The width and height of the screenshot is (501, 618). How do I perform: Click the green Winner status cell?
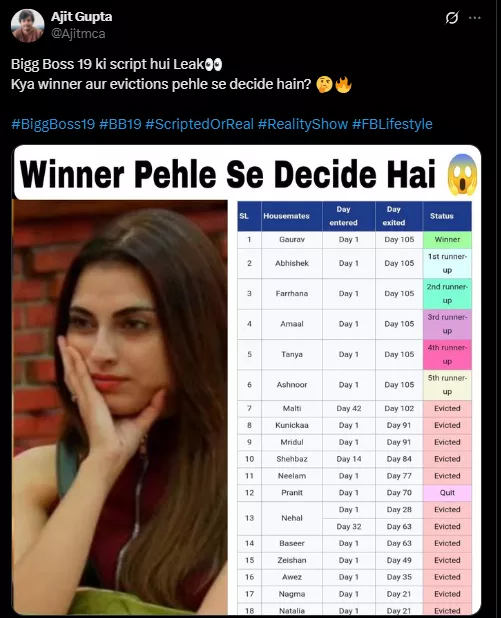(447, 239)
